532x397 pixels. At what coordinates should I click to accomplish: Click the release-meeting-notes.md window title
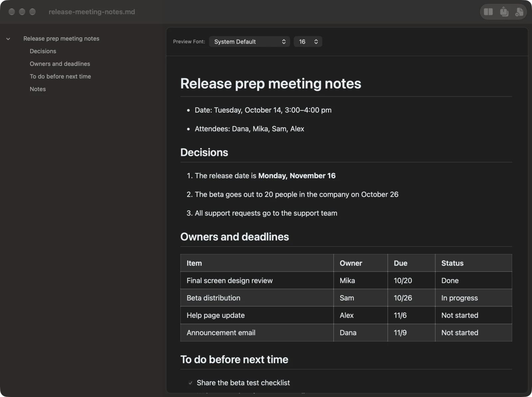coord(92,12)
